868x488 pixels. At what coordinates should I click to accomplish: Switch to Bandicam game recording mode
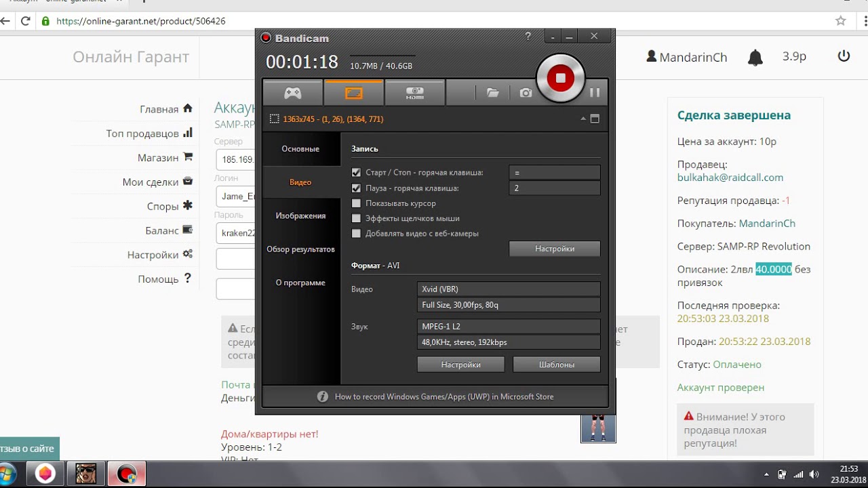coord(293,93)
